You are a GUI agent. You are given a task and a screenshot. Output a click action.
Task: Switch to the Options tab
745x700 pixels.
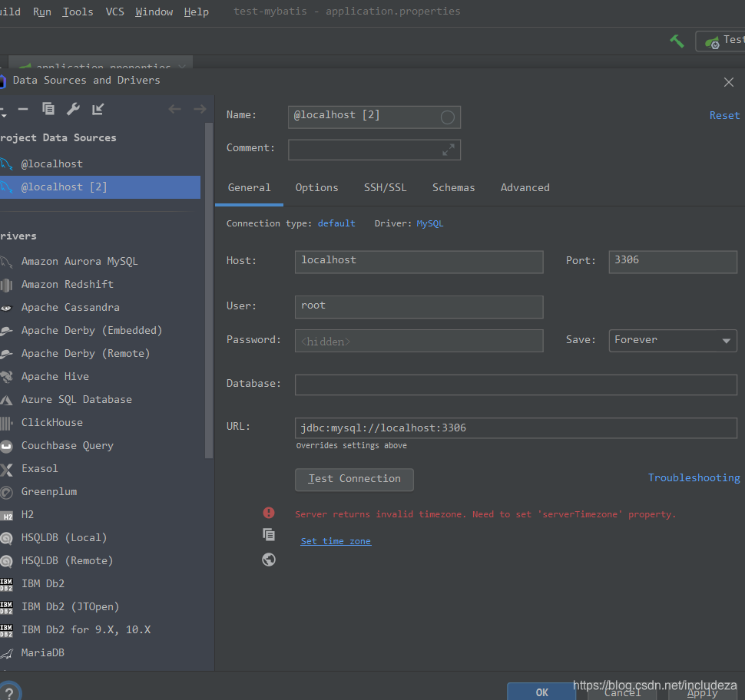(x=317, y=187)
